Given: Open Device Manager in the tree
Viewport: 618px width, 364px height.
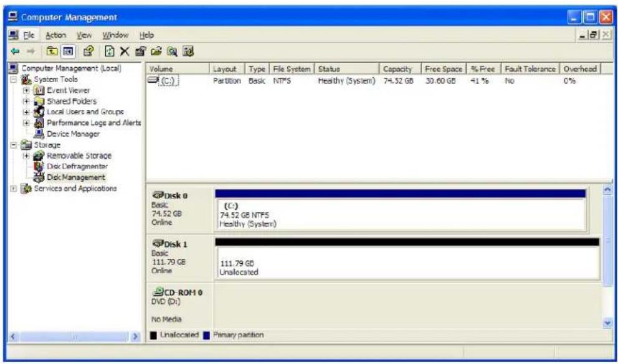Looking at the screenshot, I should pyautogui.click(x=73, y=134).
